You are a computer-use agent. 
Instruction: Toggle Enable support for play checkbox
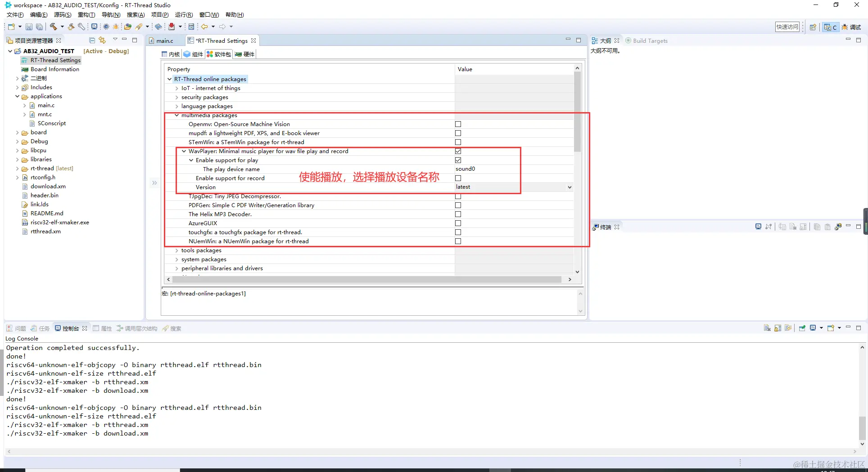click(x=458, y=160)
